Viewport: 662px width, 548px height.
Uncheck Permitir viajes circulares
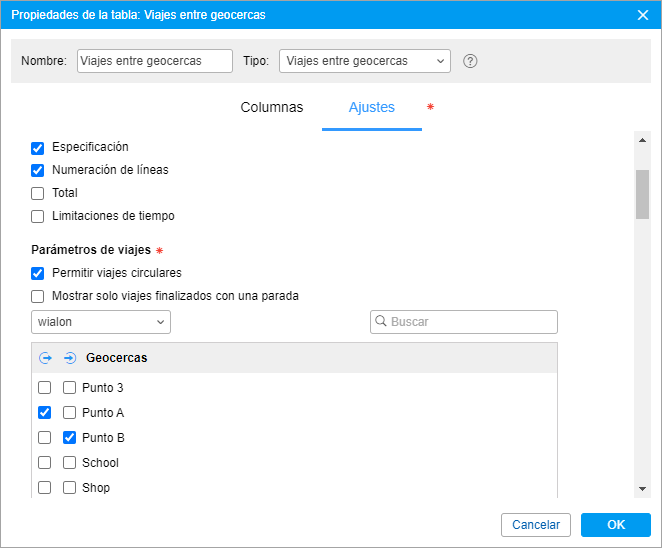coord(38,273)
